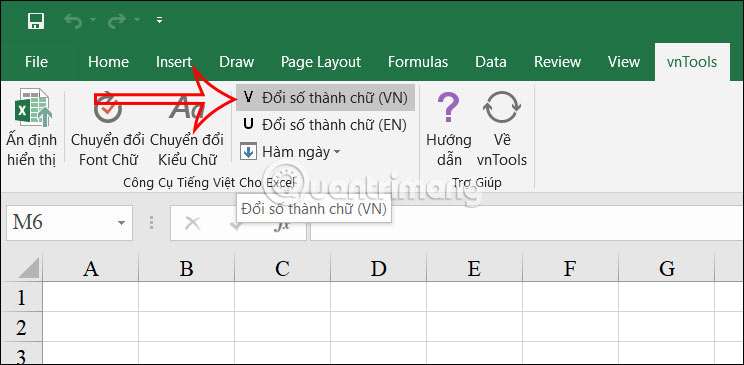Viewport: 744px width, 365px height.
Task: Click into the formula bar input
Action: point(527,222)
